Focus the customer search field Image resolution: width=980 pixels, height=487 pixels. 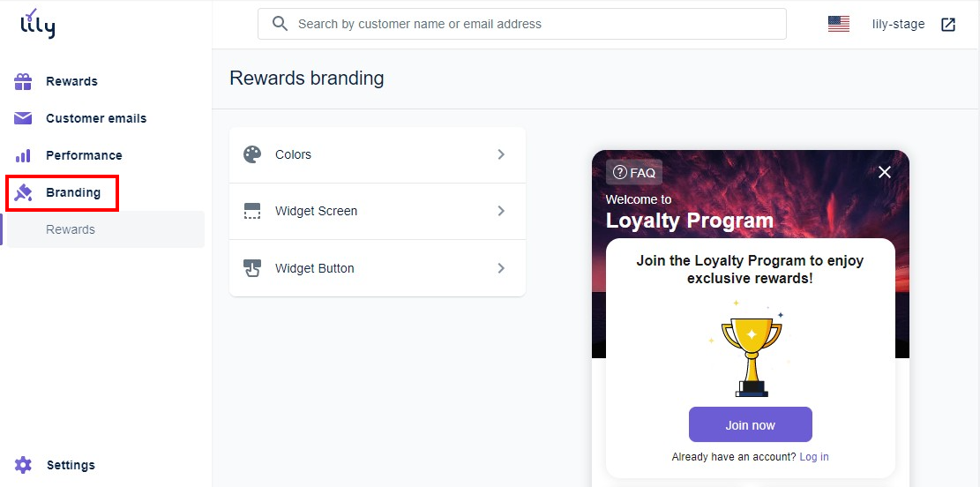pos(529,25)
